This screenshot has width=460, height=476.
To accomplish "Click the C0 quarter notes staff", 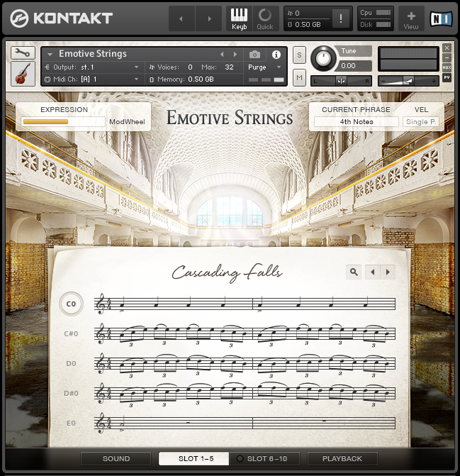I will 245,304.
